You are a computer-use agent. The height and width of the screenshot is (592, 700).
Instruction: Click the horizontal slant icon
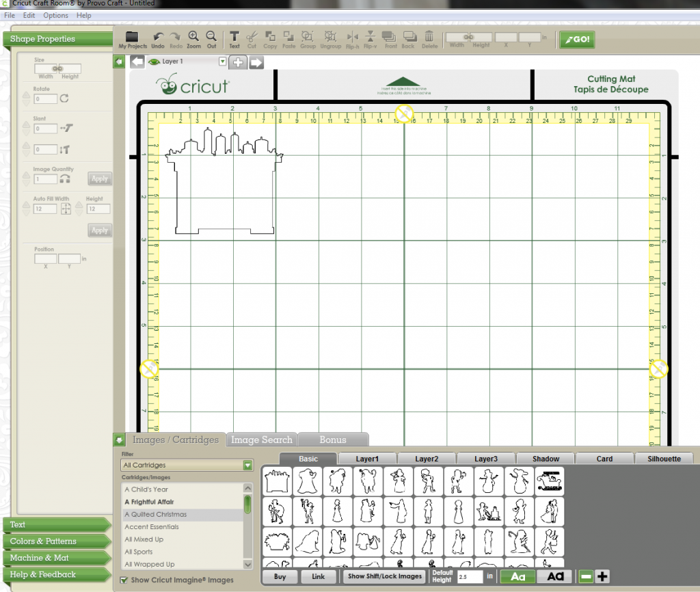click(x=66, y=128)
